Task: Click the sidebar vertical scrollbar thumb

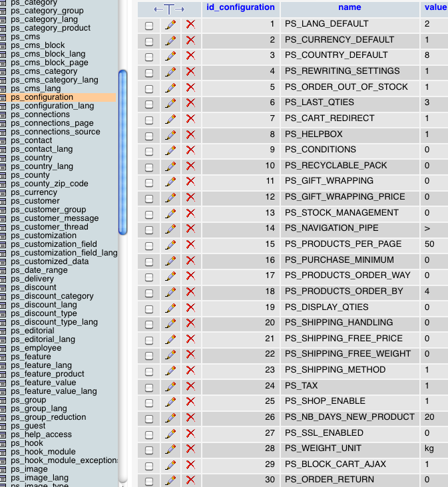Action: (122, 152)
